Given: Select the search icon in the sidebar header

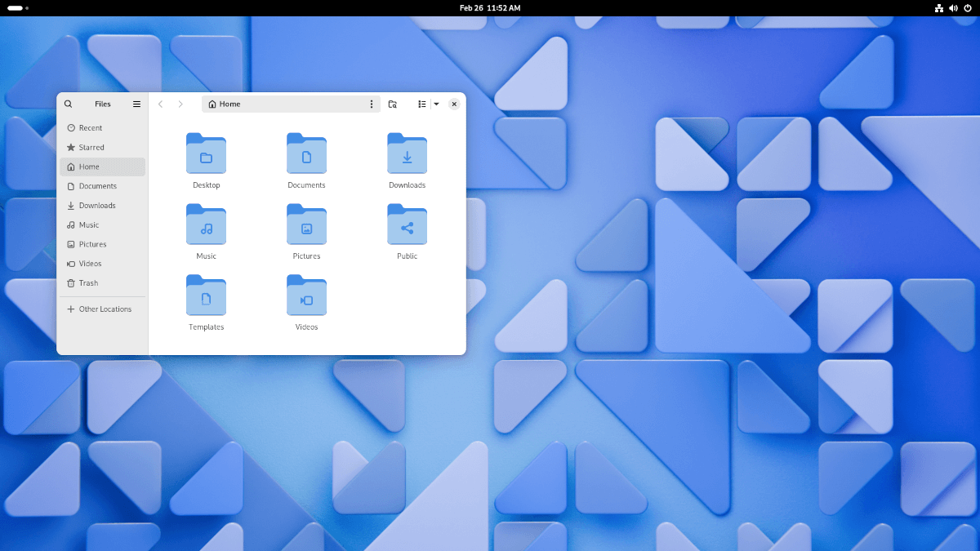Looking at the screenshot, I should [69, 104].
